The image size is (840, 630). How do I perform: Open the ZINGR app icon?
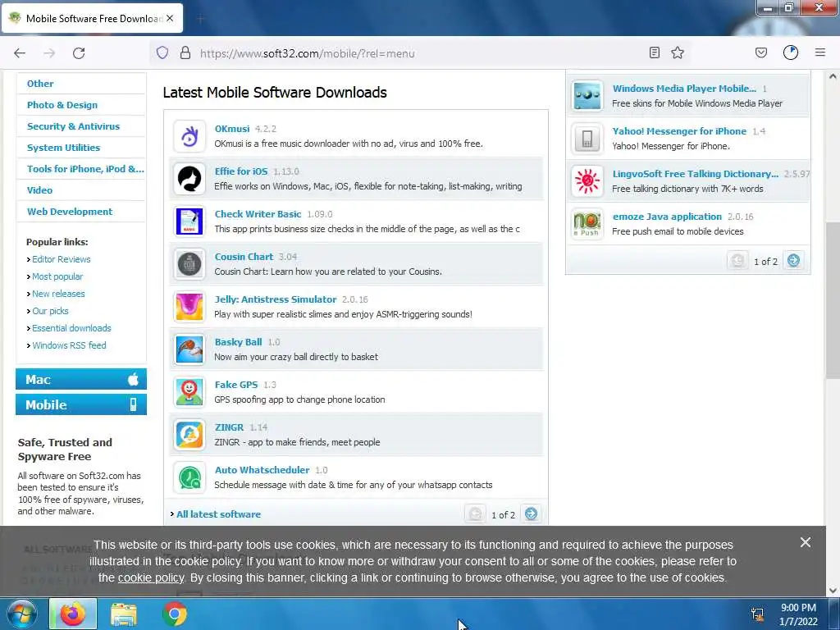[x=189, y=435]
